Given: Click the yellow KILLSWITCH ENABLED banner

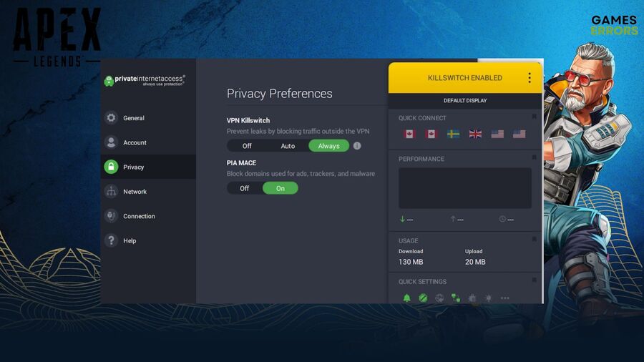Looking at the screenshot, I should click(x=465, y=77).
